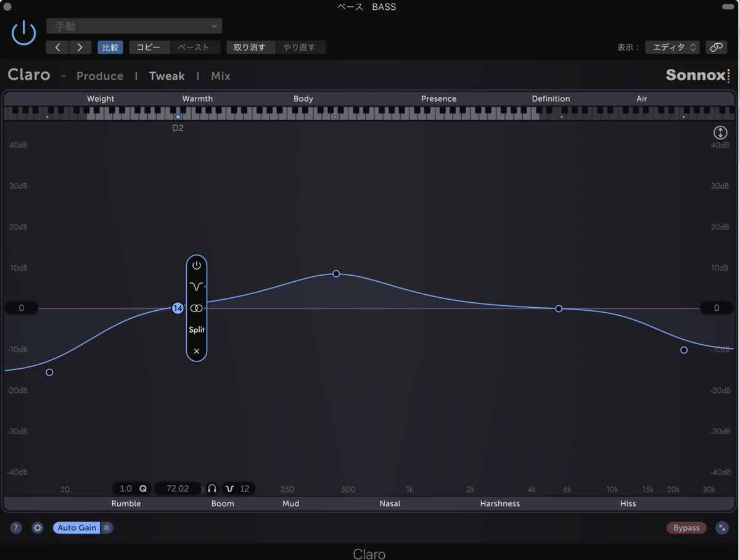Click the filter slope 12 selector
The image size is (740, 560).
coord(238,488)
